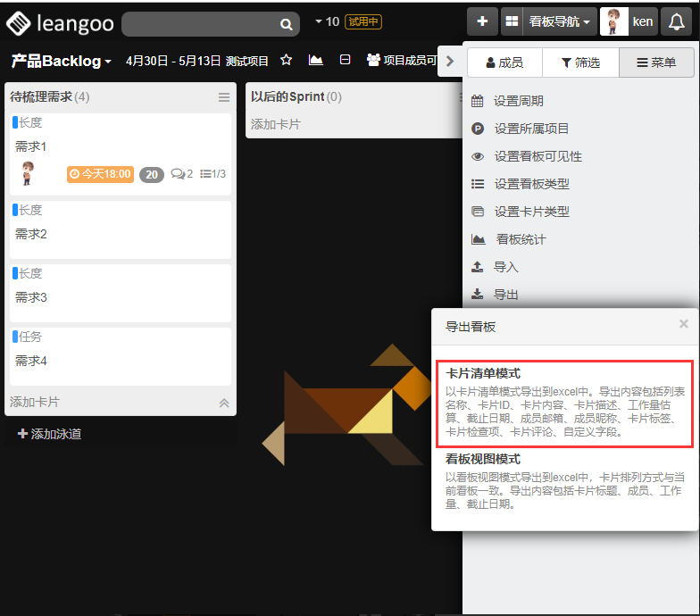Choose 卡片清单模式 export option
This screenshot has height=616, width=700.
click(x=564, y=403)
